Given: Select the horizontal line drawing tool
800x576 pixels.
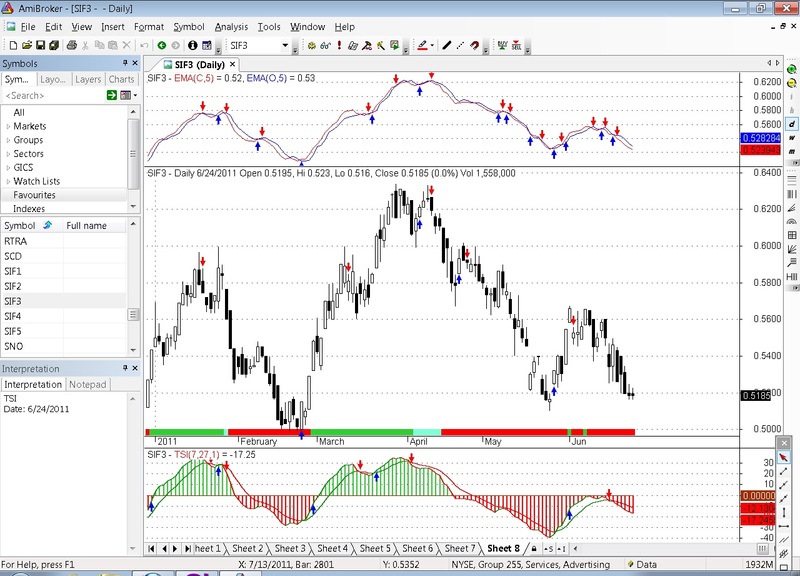Looking at the screenshot, I should point(784,526).
